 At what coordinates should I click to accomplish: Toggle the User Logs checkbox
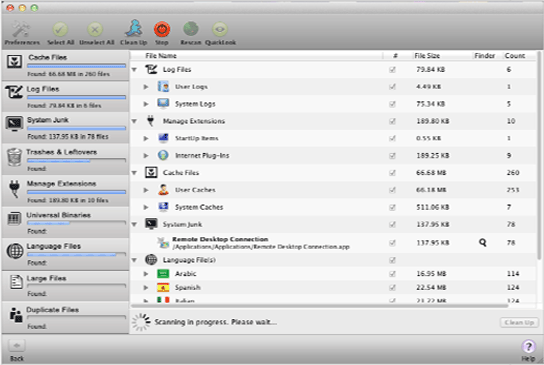click(392, 87)
